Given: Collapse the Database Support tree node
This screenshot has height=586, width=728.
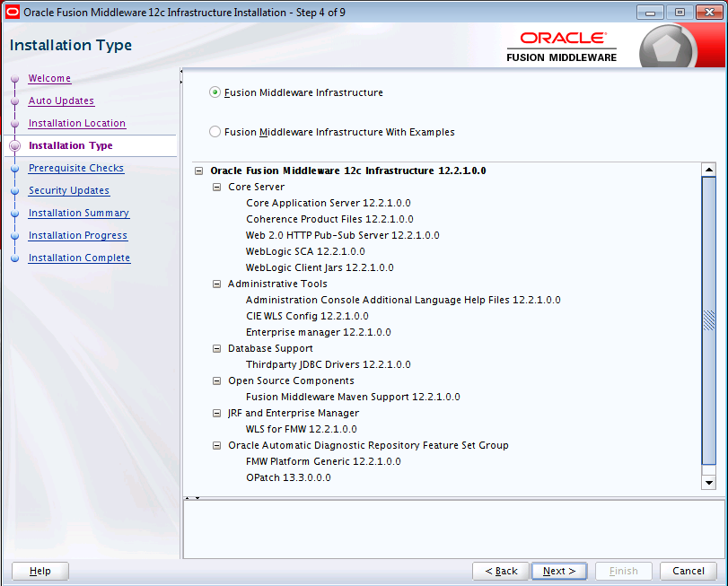Looking at the screenshot, I should click(216, 348).
